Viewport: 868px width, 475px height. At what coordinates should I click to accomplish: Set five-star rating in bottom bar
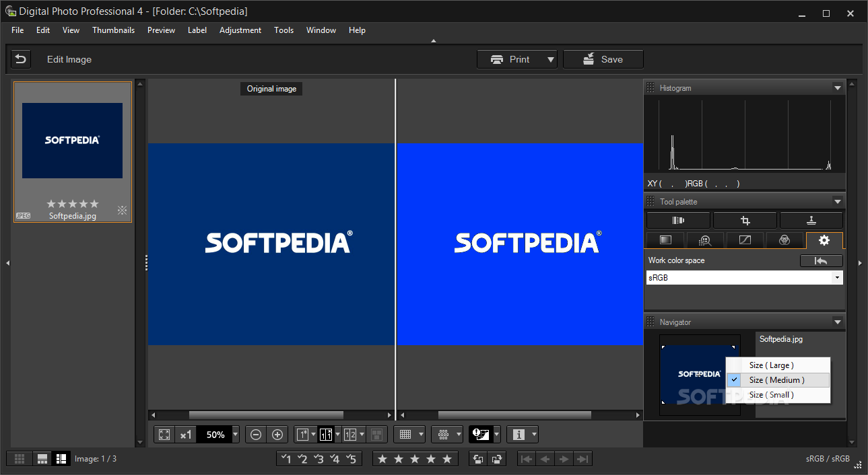(447, 459)
